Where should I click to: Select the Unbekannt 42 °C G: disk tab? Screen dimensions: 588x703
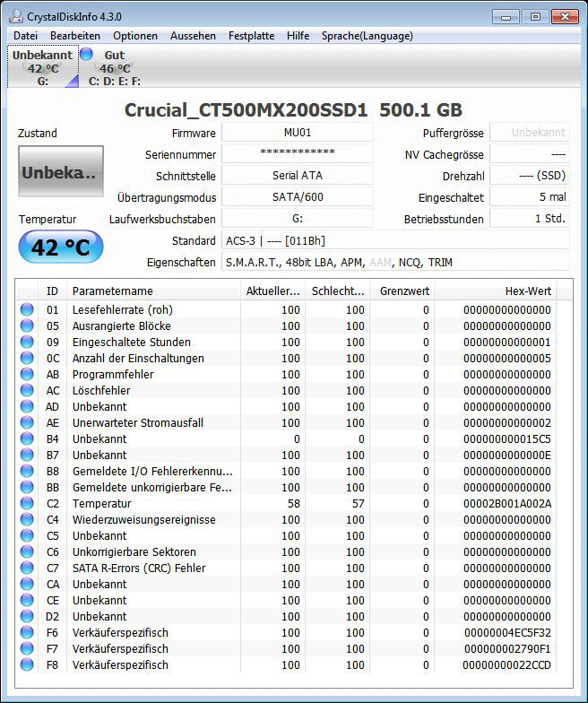coord(43,67)
